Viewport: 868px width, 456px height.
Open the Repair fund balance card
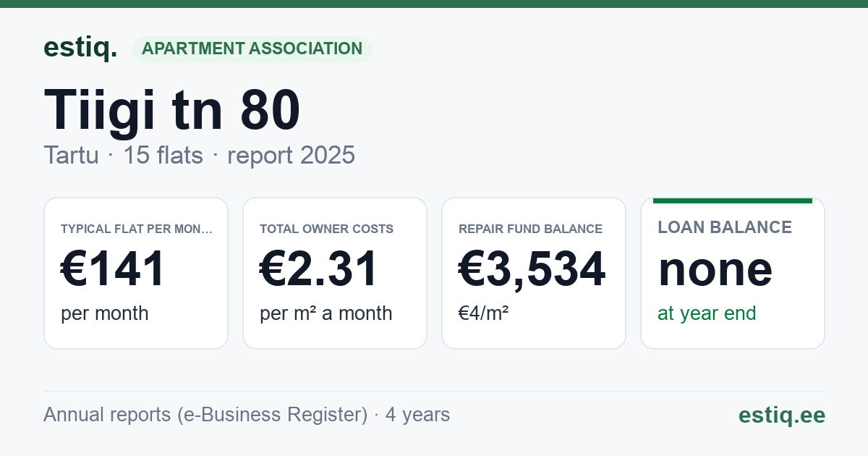point(534,273)
